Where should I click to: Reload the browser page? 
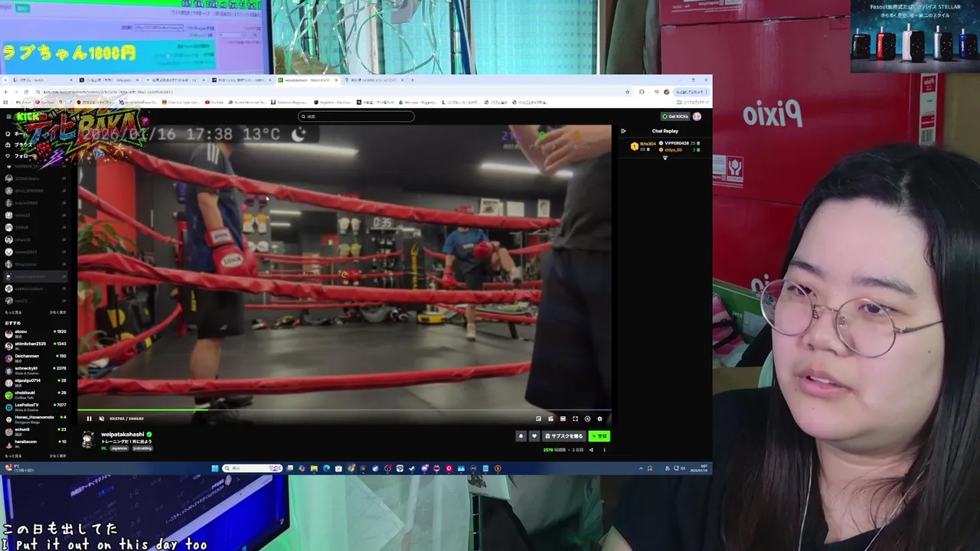25,92
